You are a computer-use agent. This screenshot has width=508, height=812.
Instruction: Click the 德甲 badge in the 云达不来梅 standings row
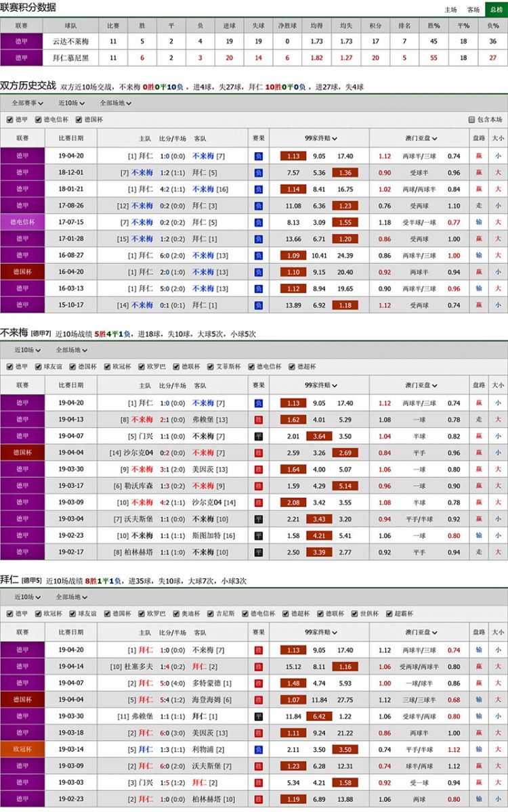[x=22, y=41]
